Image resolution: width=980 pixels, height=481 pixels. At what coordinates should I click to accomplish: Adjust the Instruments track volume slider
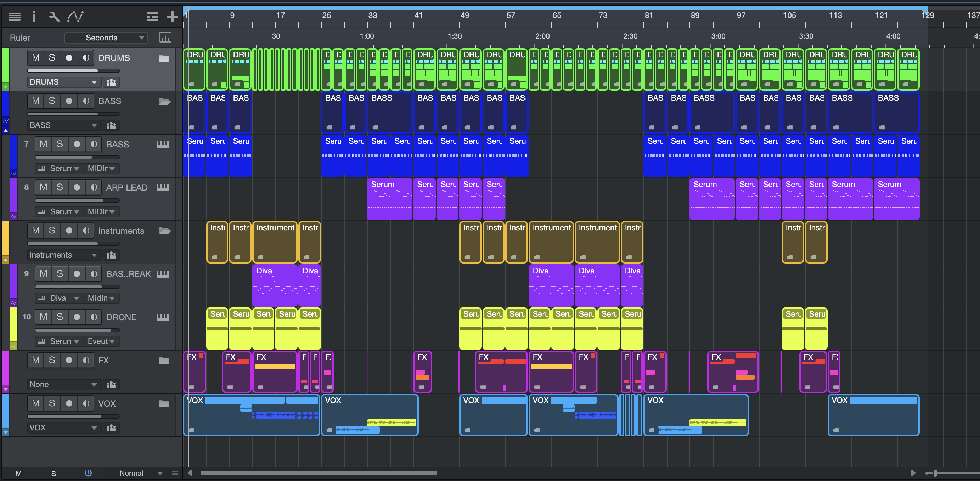click(73, 244)
